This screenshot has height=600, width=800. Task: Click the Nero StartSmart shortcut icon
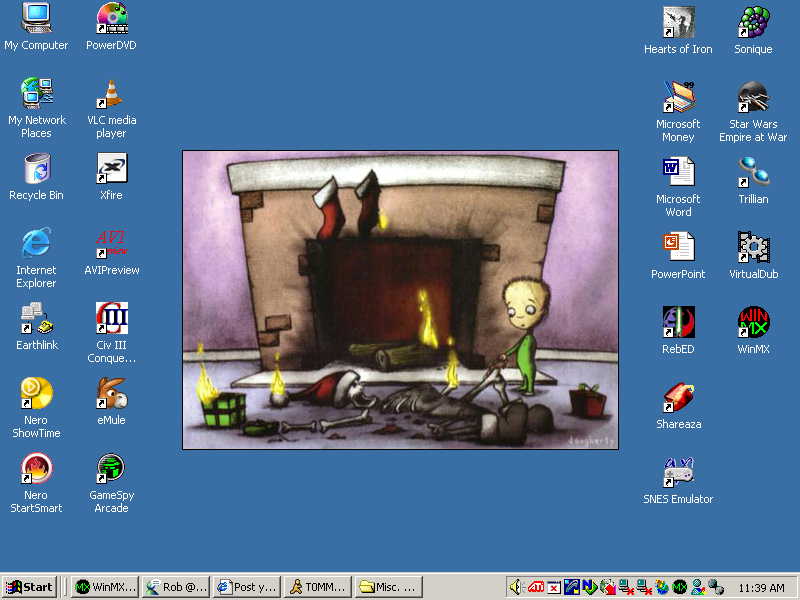click(x=36, y=468)
